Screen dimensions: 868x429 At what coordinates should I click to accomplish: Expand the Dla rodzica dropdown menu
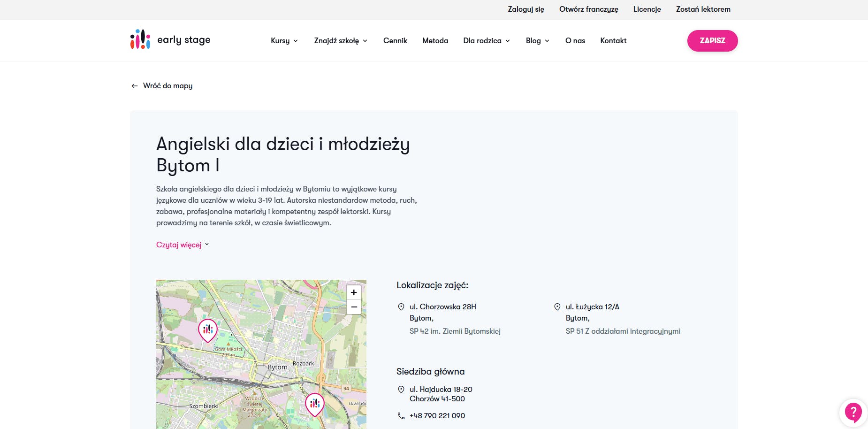coord(487,41)
